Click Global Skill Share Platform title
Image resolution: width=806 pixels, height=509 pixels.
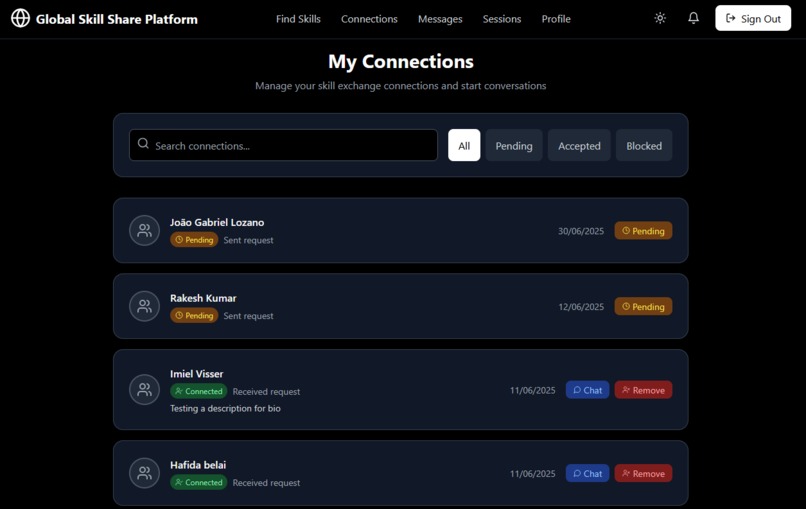pyautogui.click(x=117, y=19)
